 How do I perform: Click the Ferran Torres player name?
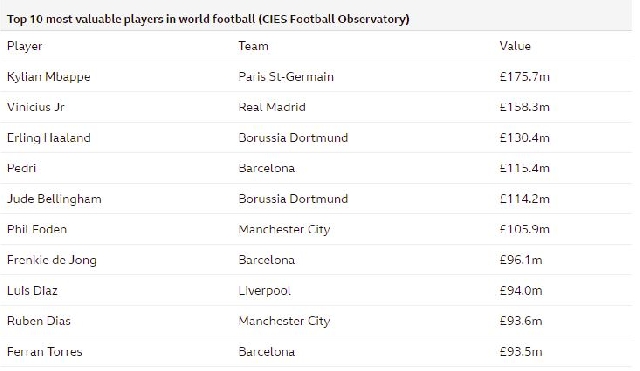pyautogui.click(x=44, y=351)
